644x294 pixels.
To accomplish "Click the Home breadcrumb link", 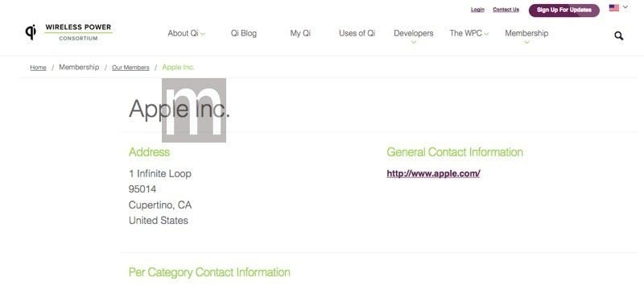I will [38, 68].
